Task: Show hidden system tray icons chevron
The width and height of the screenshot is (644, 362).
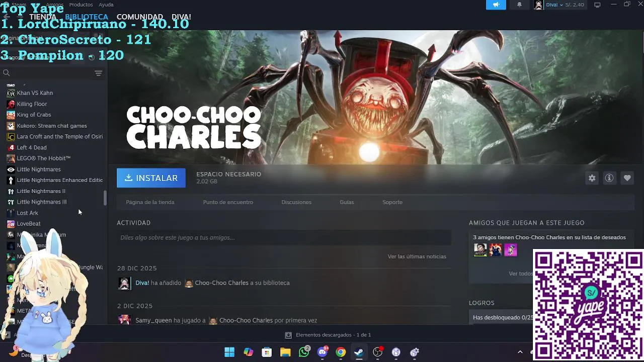Action: coord(520,352)
